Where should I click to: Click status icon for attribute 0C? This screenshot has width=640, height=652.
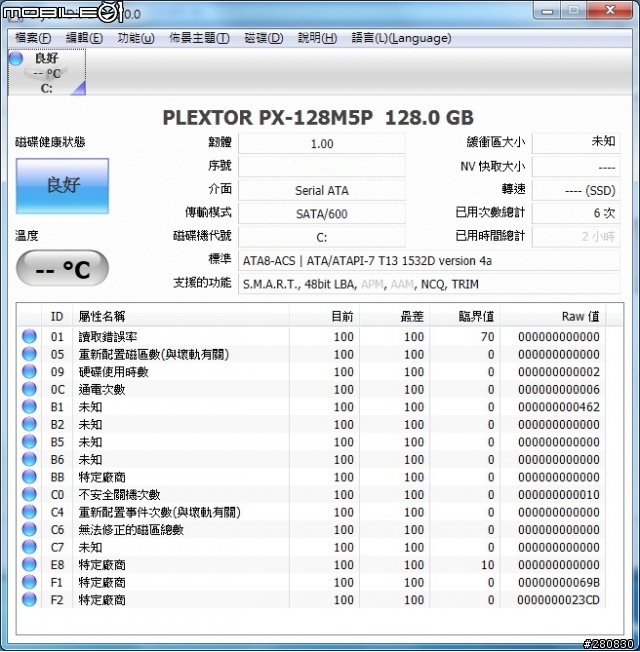click(29, 389)
